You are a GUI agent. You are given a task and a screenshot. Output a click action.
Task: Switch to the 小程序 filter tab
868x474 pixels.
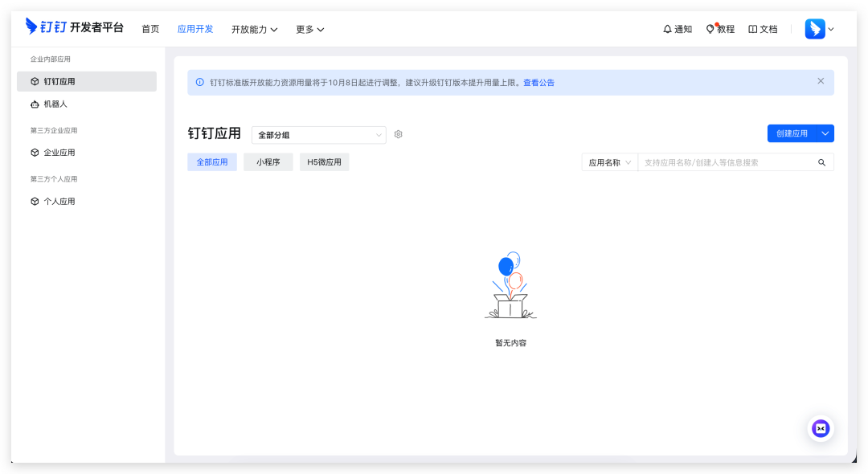pos(268,162)
